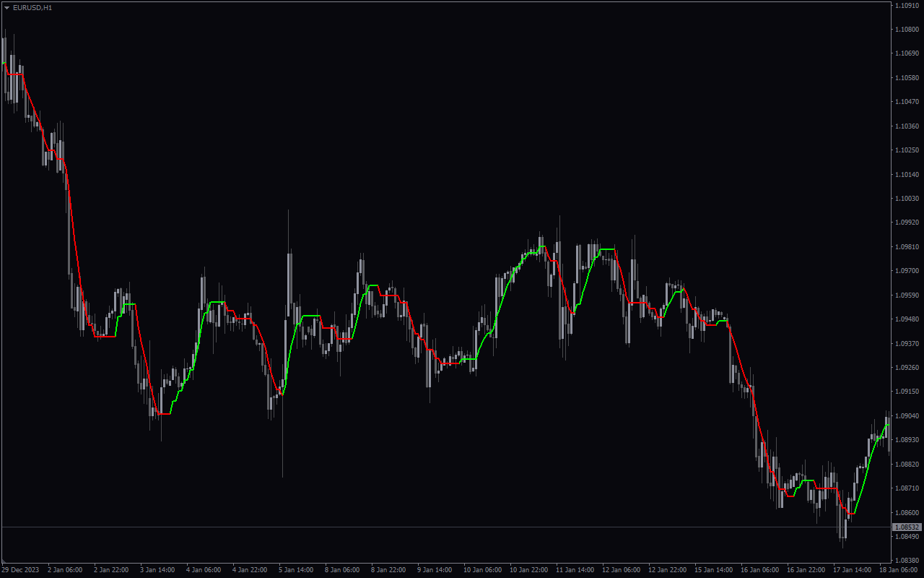Click the EURUSD,H1 chart title
Image resolution: width=924 pixels, height=578 pixels.
click(32, 7)
